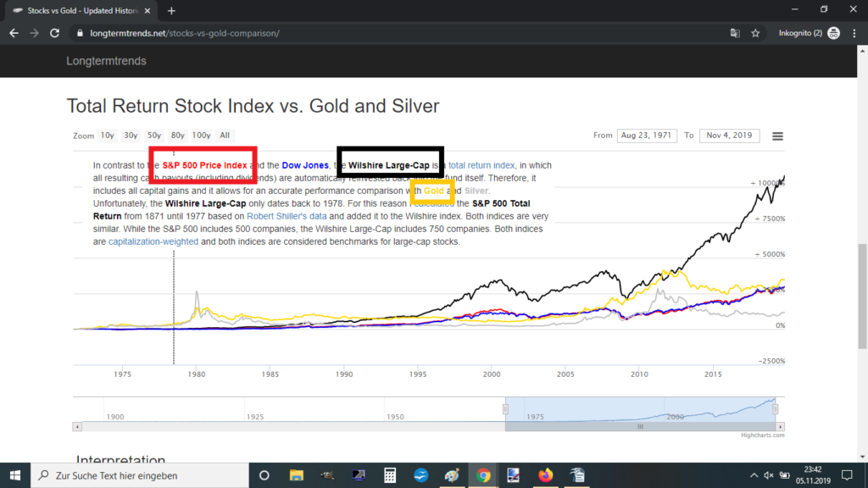Edit the To date field
The width and height of the screenshot is (868, 488).
pos(729,136)
